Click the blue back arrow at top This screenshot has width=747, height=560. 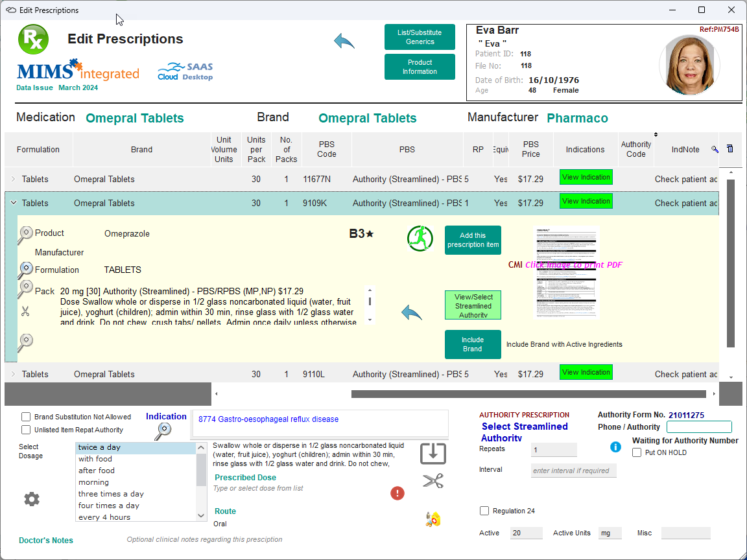(x=344, y=41)
